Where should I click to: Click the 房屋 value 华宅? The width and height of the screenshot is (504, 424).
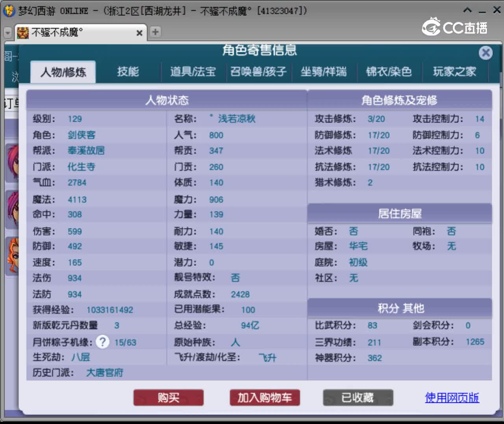[x=358, y=246]
